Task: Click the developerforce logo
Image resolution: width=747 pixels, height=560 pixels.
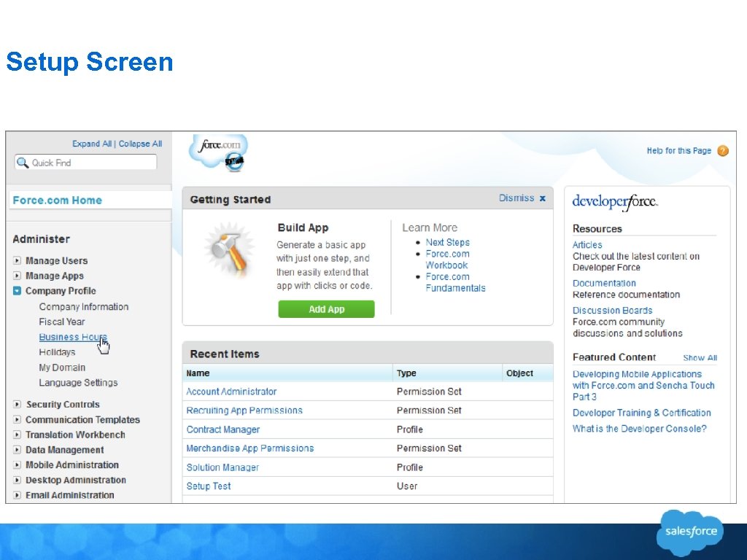Action: point(614,202)
